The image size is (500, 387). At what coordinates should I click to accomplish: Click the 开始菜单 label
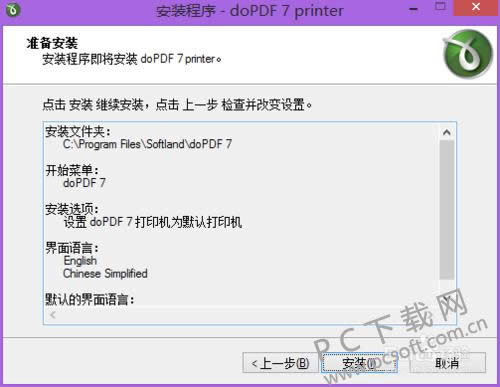point(72,170)
